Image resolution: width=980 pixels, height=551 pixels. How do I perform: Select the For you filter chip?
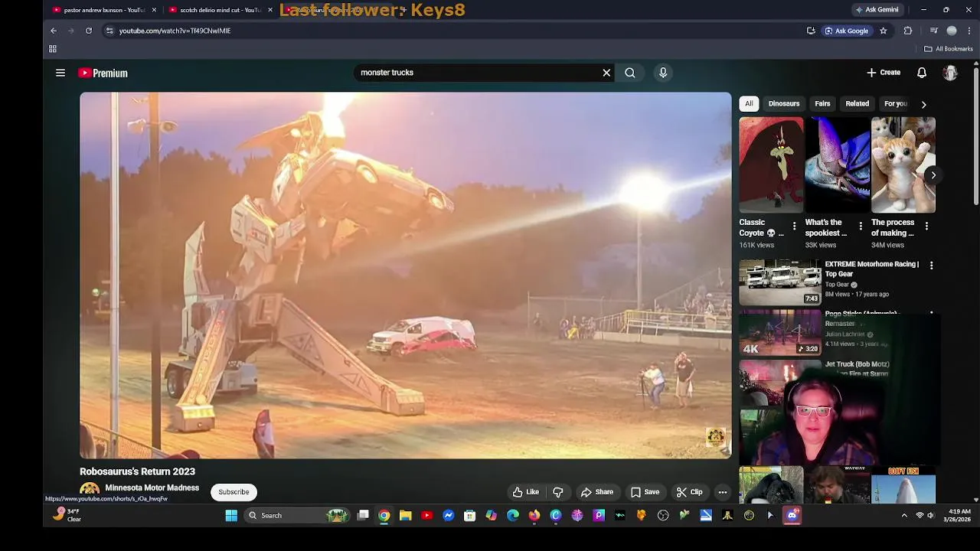(x=895, y=103)
